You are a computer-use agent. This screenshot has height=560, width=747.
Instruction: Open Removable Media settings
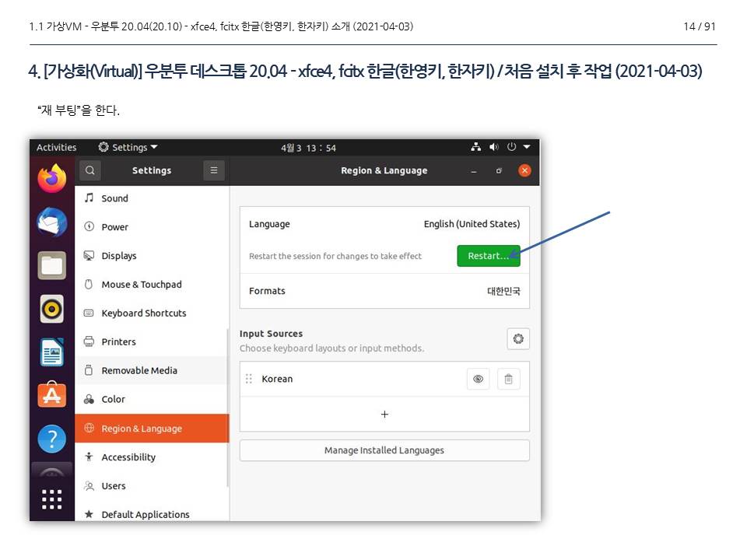[x=152, y=370]
